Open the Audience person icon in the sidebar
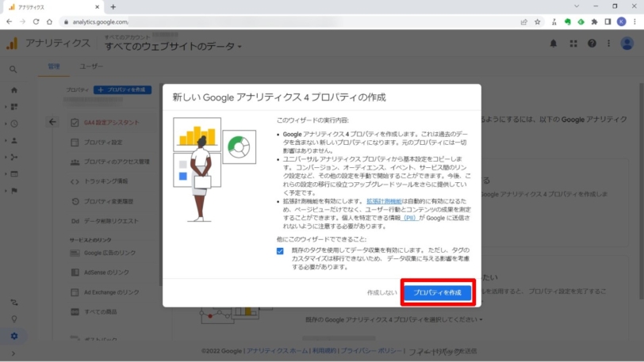Viewport: 644px width, 362px height. [14, 140]
